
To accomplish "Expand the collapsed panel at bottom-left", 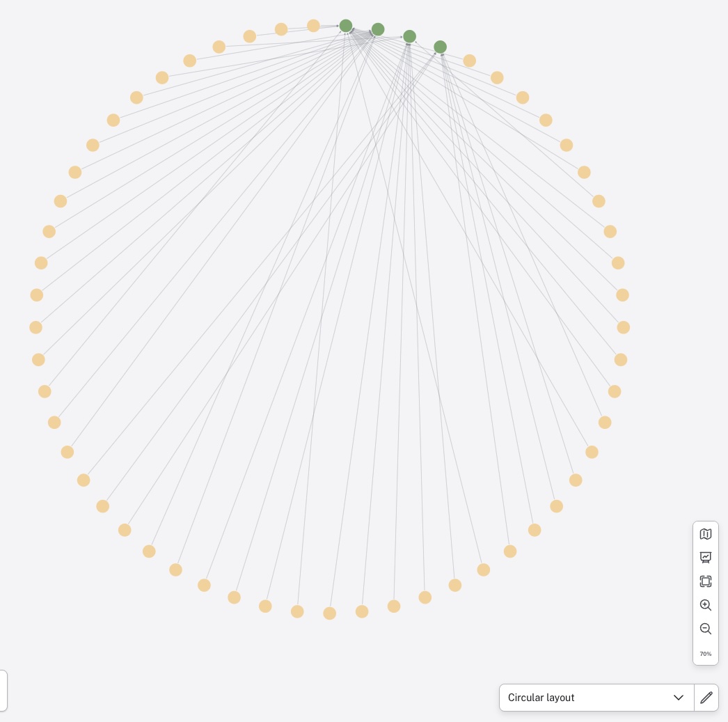I will [3, 690].
